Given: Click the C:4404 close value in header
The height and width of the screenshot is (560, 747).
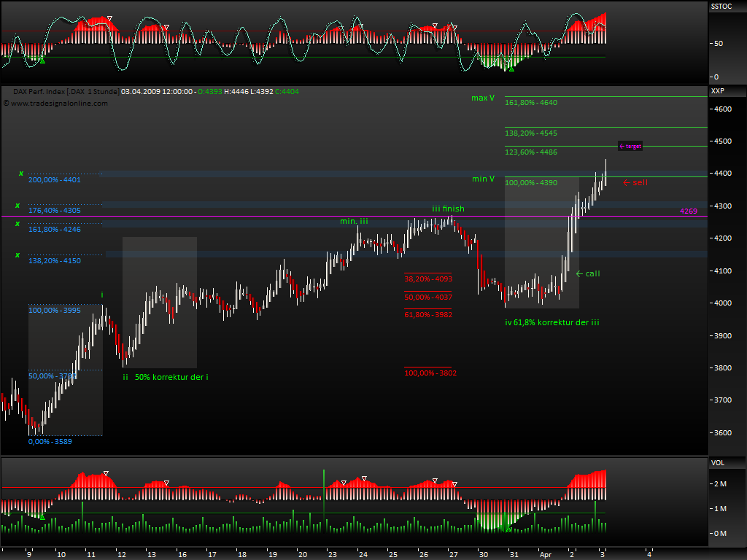Looking at the screenshot, I should pyautogui.click(x=287, y=91).
